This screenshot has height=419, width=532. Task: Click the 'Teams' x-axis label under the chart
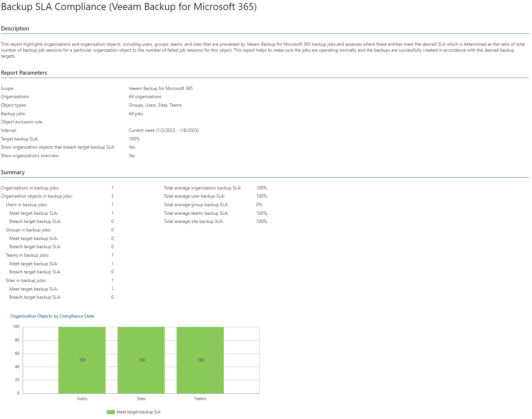pyautogui.click(x=200, y=399)
